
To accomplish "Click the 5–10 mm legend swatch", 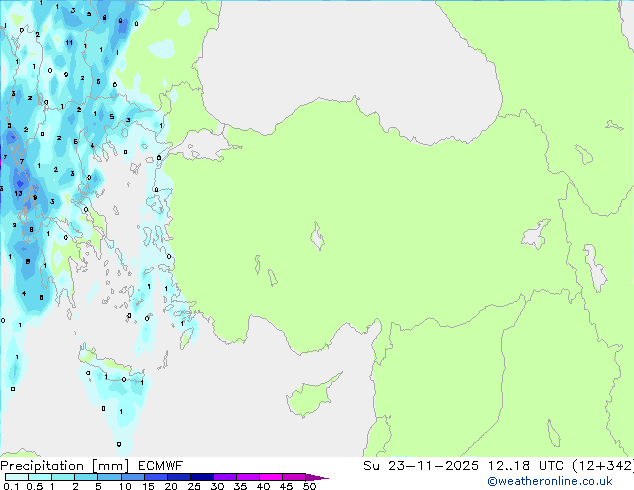I will tap(109, 477).
